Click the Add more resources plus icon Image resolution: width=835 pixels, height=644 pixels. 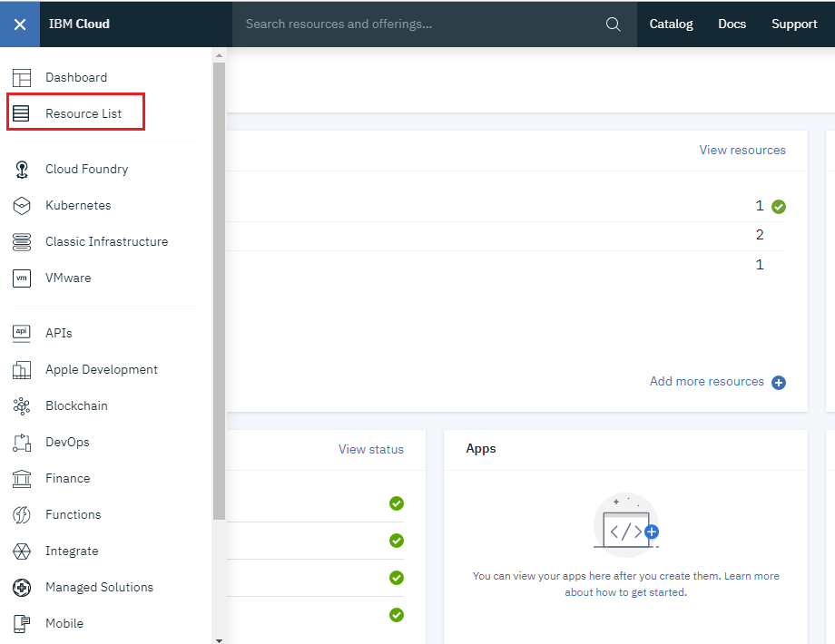pos(779,383)
